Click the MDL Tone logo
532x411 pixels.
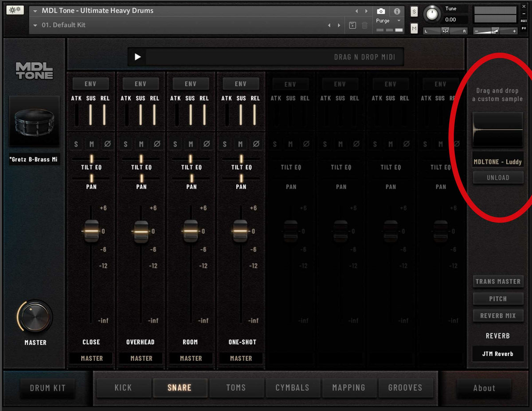(35, 70)
